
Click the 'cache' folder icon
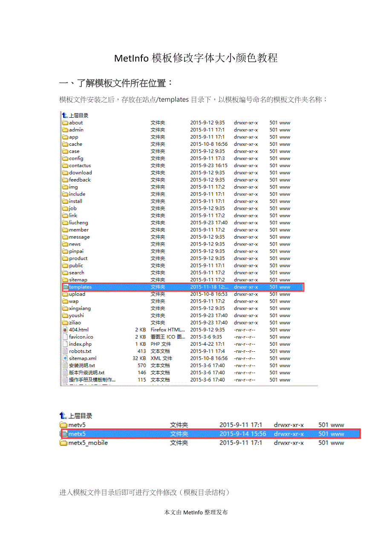(x=65, y=144)
